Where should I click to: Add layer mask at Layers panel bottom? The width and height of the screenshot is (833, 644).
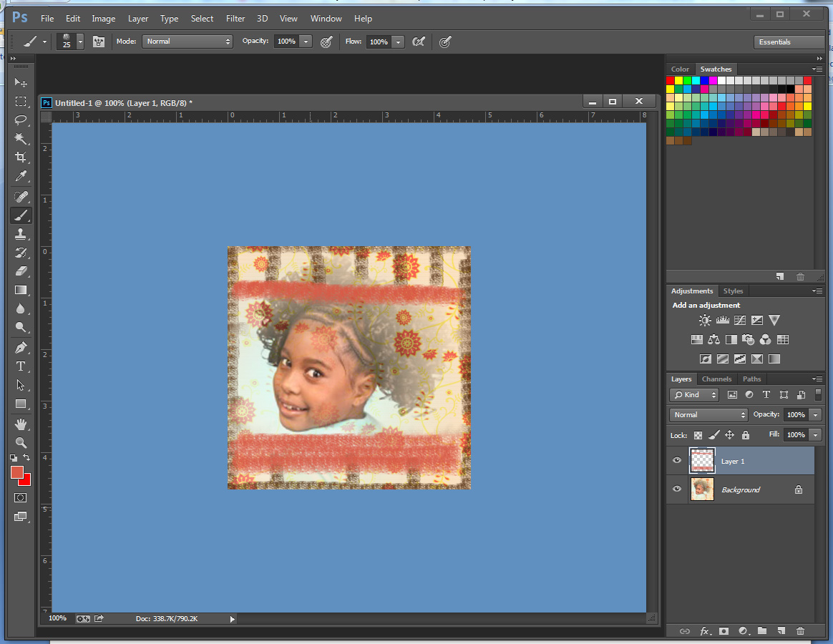pos(724,631)
